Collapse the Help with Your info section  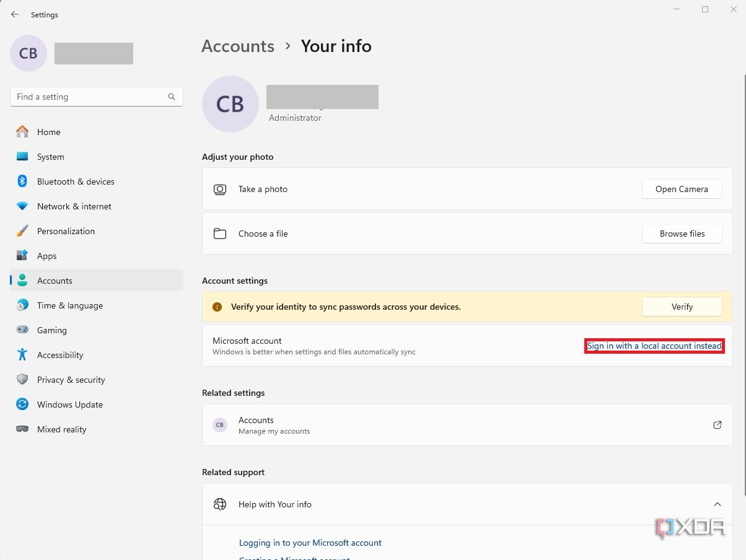(717, 504)
